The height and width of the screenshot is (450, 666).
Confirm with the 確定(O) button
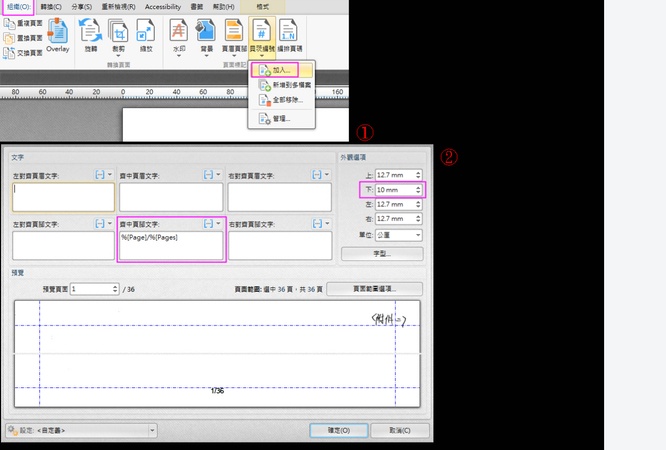point(339,430)
